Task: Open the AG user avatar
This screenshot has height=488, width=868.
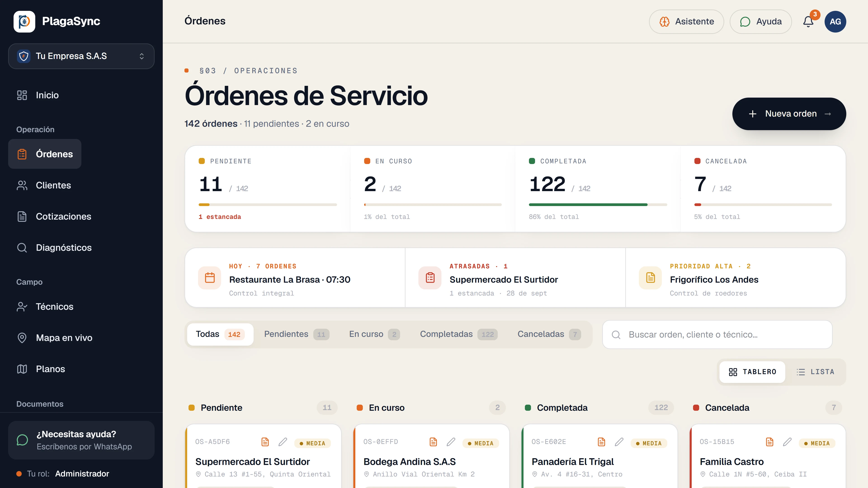Action: click(x=835, y=21)
